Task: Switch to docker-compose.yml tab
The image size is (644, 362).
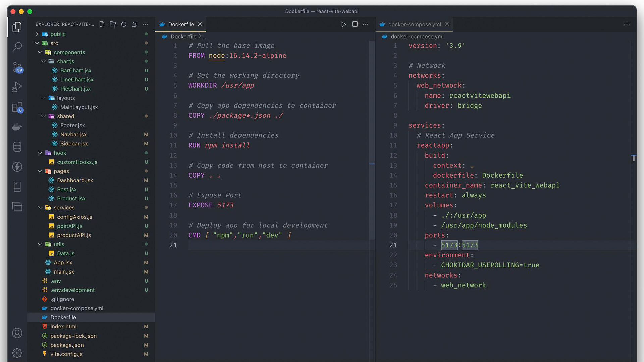Action: coord(415,24)
